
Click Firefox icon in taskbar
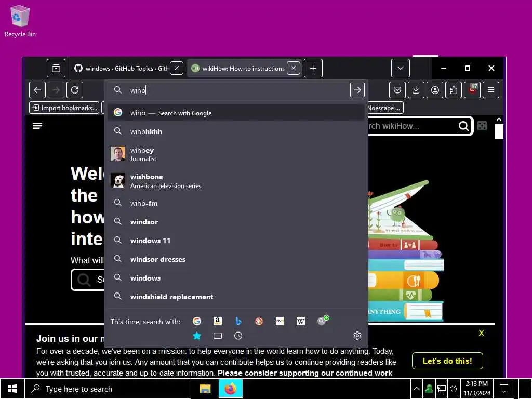[230, 389]
